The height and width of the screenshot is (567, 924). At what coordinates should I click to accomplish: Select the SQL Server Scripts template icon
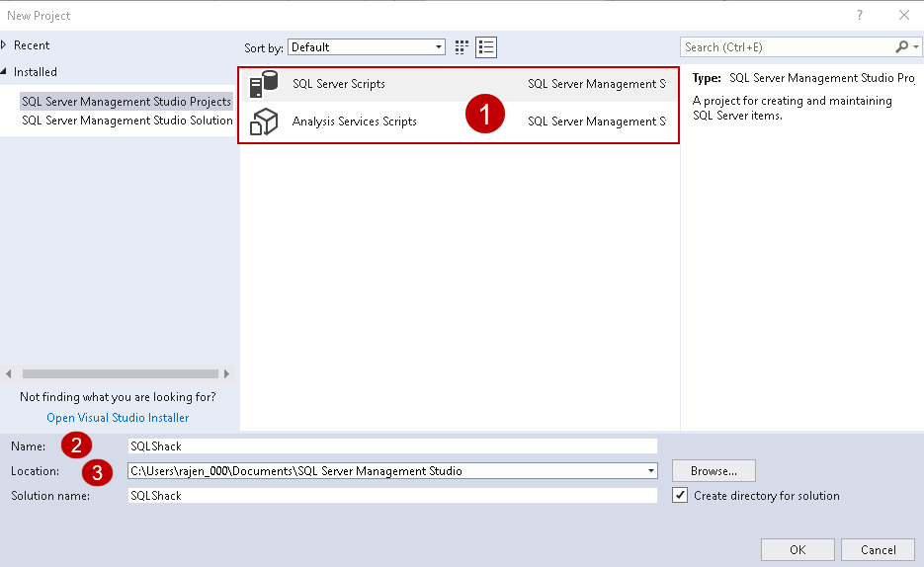click(x=264, y=84)
